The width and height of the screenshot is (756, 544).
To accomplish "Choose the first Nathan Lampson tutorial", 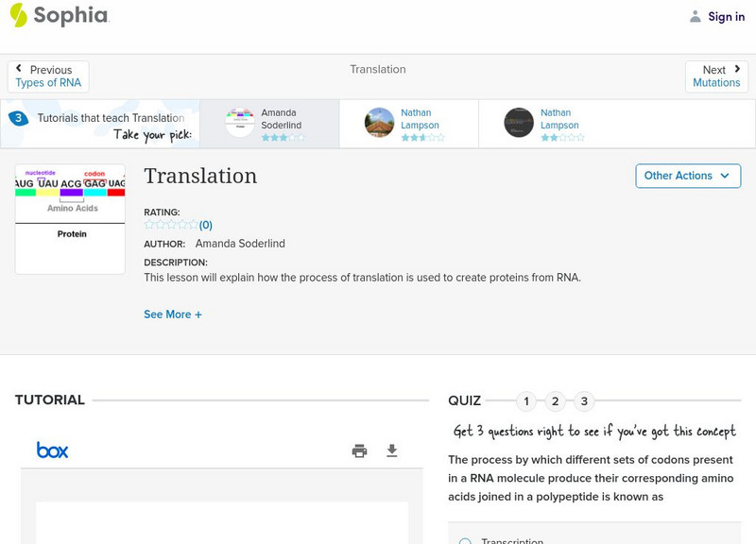I will [x=408, y=124].
